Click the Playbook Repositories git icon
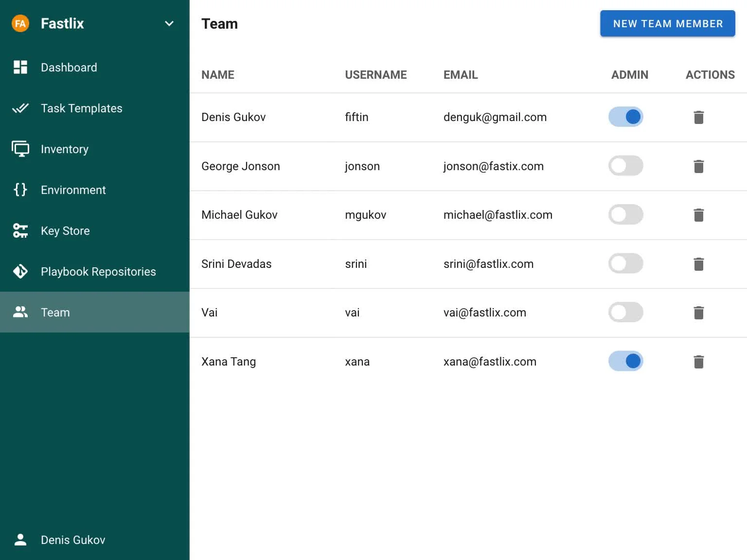This screenshot has width=747, height=560. [x=20, y=271]
